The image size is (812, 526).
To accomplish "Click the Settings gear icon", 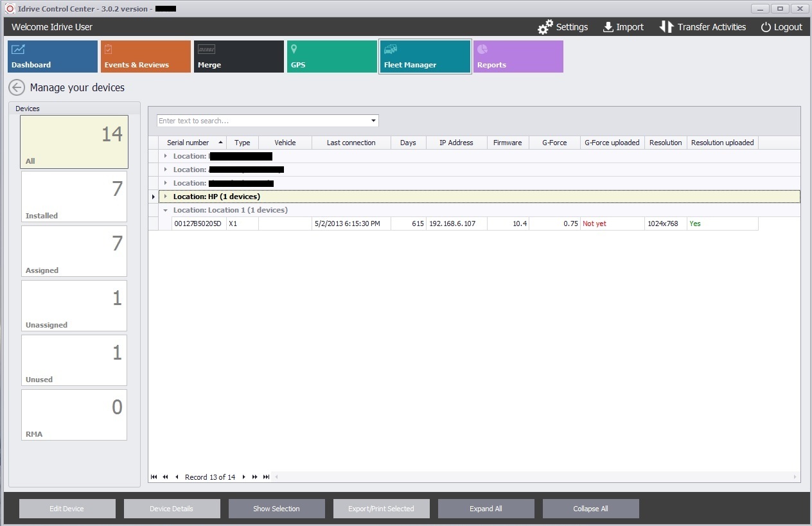I will tap(545, 27).
